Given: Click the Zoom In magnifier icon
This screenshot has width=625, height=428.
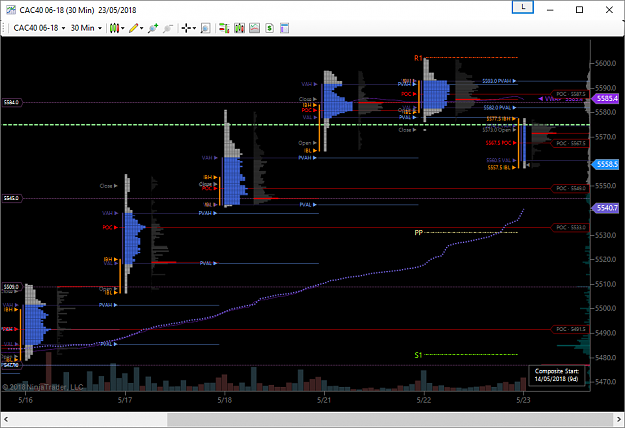Looking at the screenshot, I should [x=153, y=28].
